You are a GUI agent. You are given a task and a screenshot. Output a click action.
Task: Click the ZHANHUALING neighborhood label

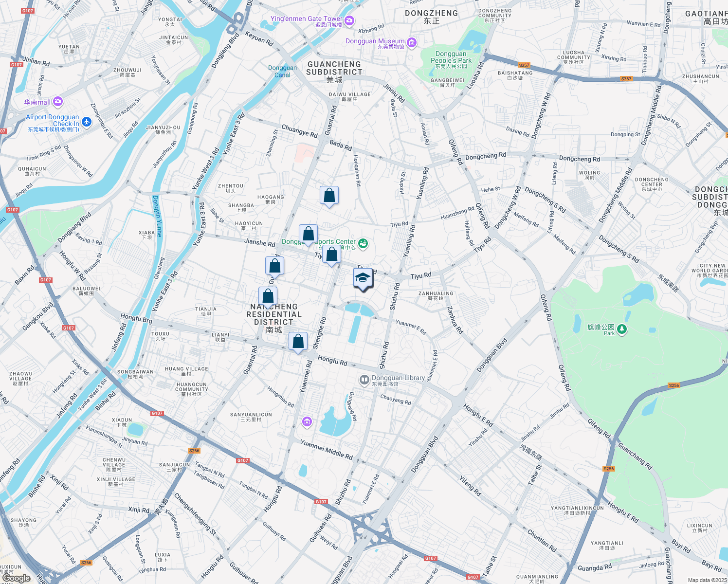[436, 296]
